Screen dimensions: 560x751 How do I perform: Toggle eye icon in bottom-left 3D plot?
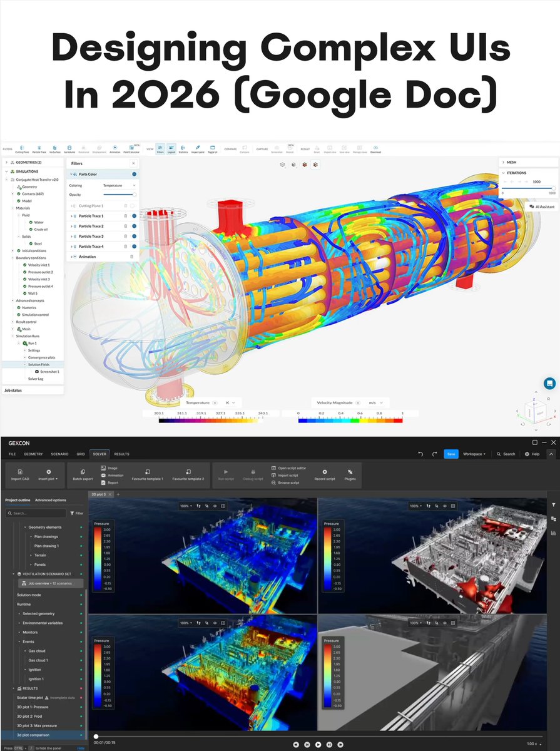tap(215, 623)
